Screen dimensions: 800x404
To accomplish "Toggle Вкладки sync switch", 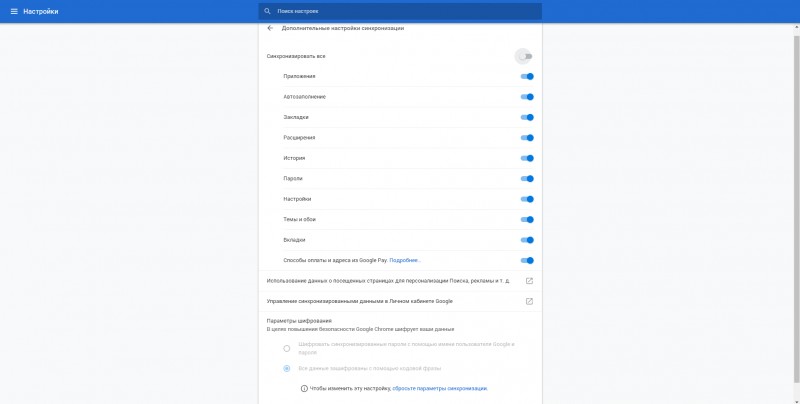I will pos(527,240).
